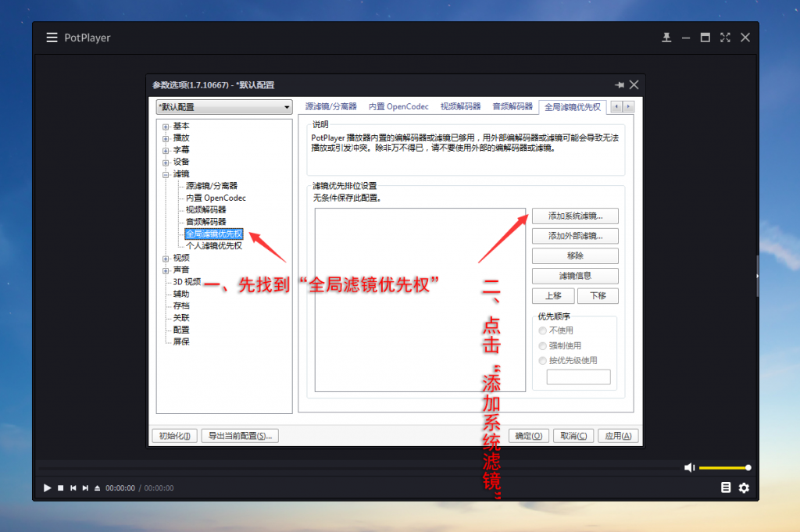Viewport: 800px width, 532px height.
Task: Collapse the 滤镜 tree node
Action: click(x=166, y=174)
